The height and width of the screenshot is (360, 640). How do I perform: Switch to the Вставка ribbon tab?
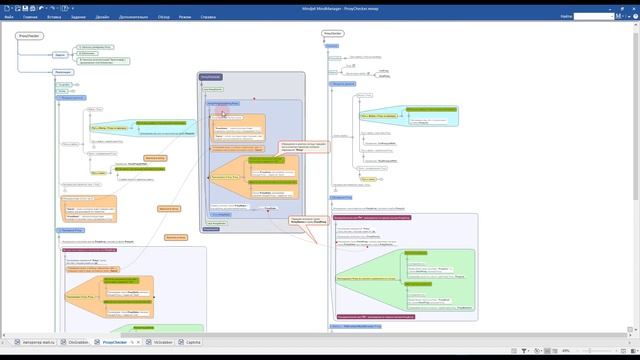tap(54, 17)
